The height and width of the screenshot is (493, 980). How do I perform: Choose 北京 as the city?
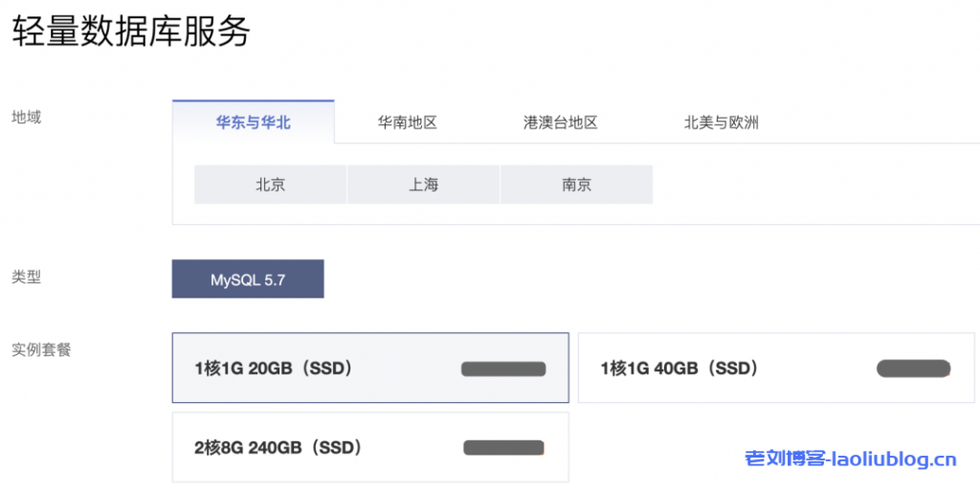point(270,185)
